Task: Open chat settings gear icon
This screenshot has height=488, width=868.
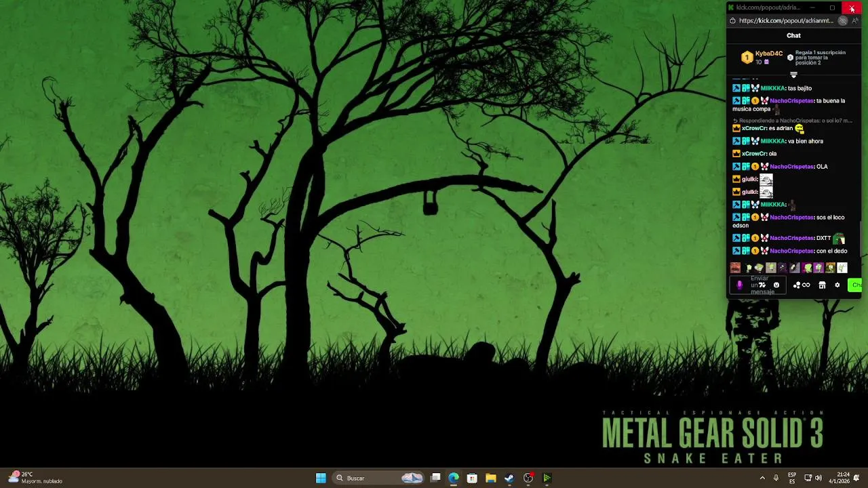Action: tap(837, 285)
